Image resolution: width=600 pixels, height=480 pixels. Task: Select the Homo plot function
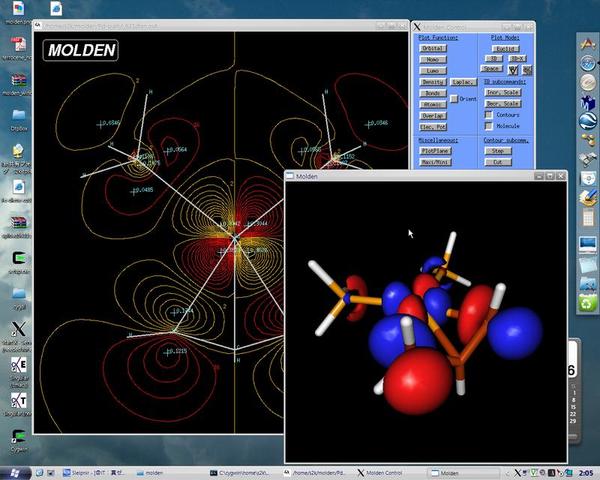coord(433,59)
